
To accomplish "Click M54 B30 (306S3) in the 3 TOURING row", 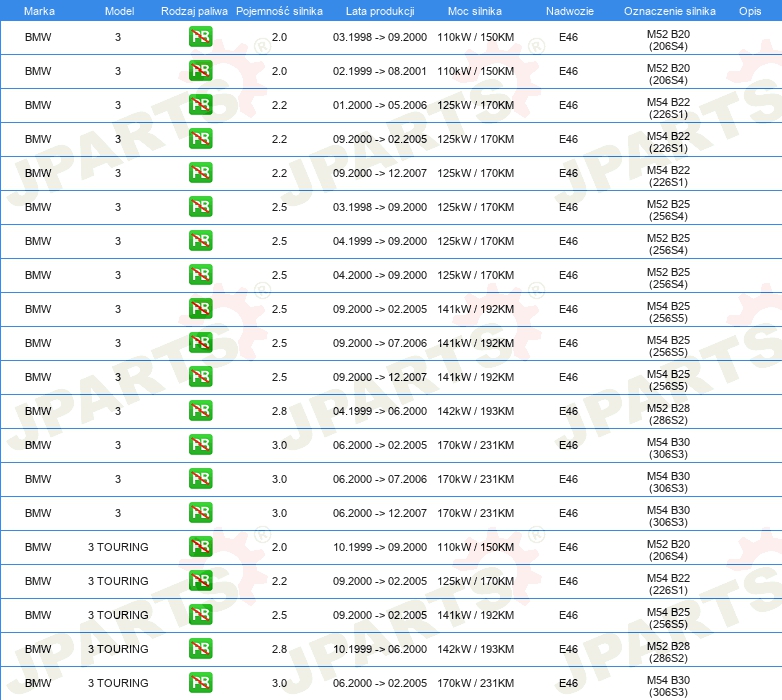I will pos(668,686).
